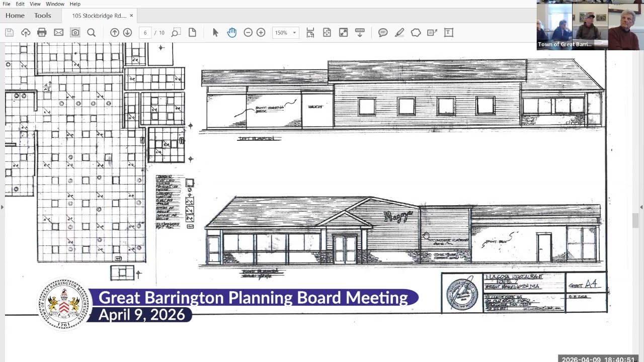Close the 105 Stockbridge Rd tab

tap(131, 16)
